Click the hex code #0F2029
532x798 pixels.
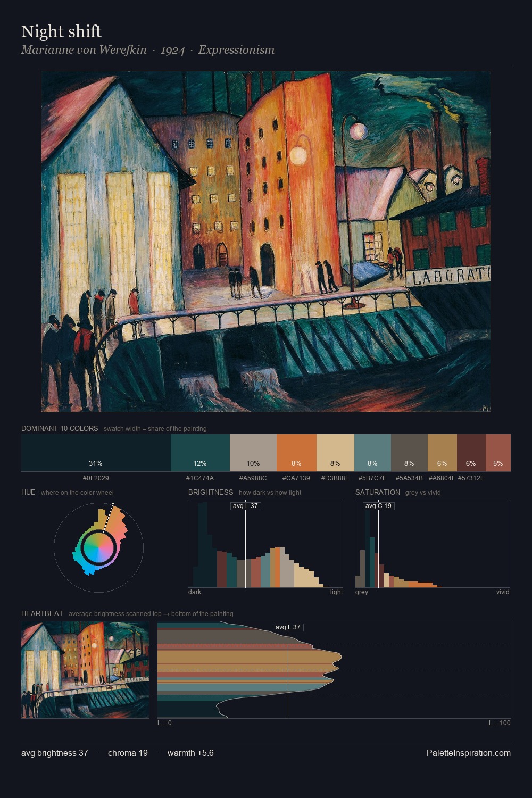[96, 478]
